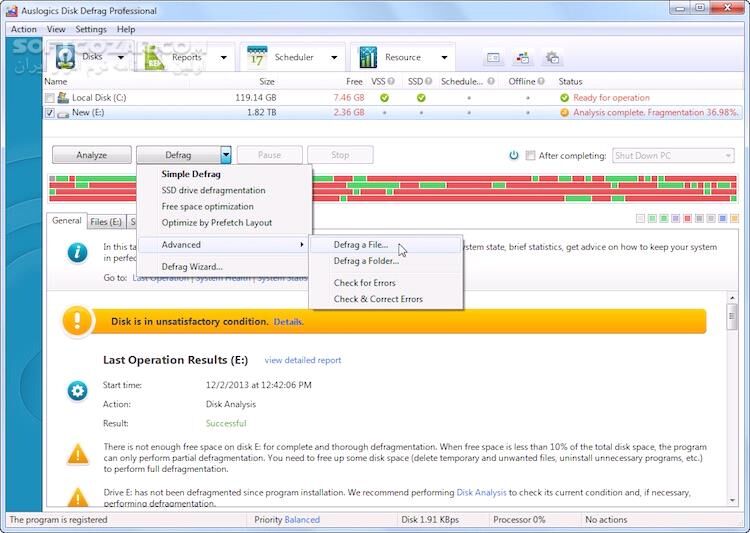Viewport: 750px width, 533px height.
Task: Choose Defrag a File... in the submenu
Action: [x=386, y=245]
